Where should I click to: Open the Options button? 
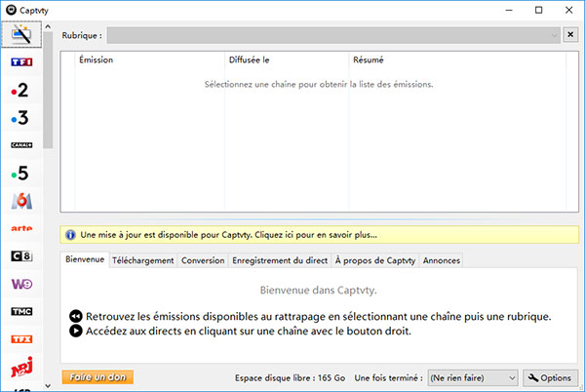click(550, 377)
